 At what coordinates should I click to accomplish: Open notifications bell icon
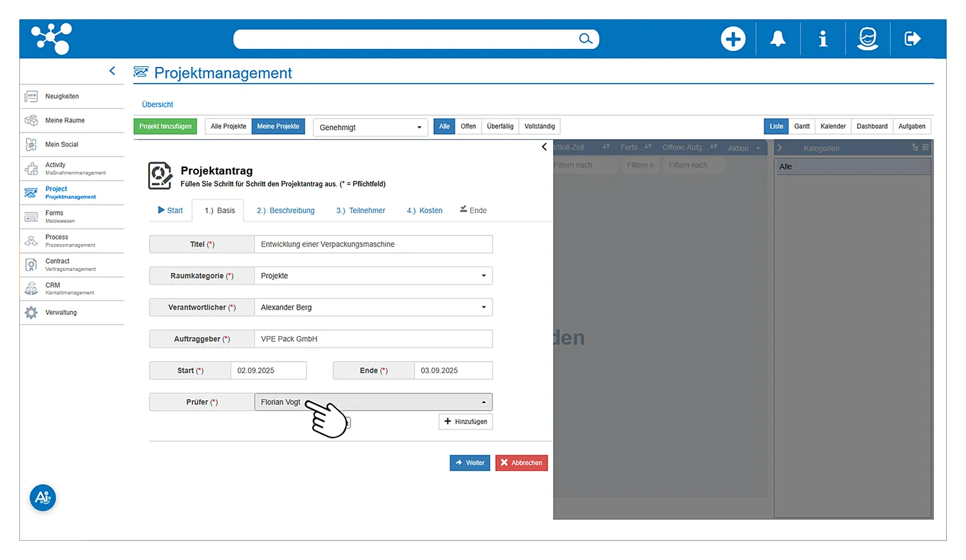tap(778, 39)
